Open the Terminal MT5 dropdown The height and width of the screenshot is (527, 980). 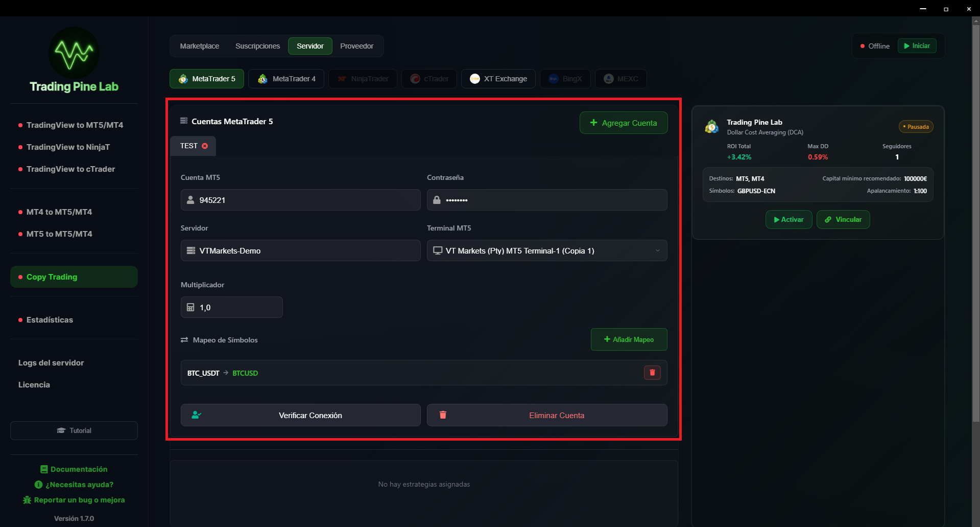[x=657, y=250]
